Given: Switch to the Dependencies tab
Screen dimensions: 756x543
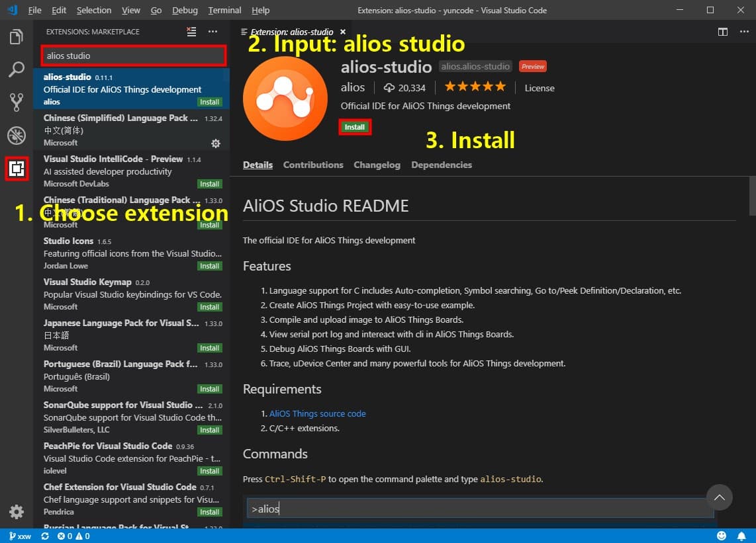Looking at the screenshot, I should point(442,165).
